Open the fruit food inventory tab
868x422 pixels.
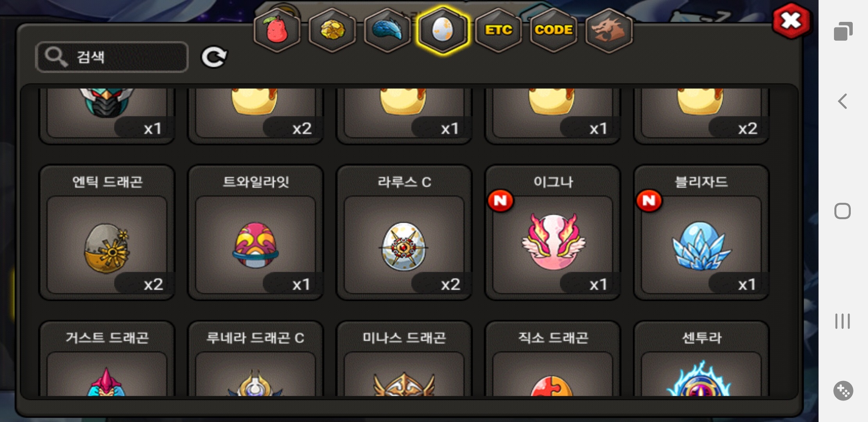click(277, 30)
